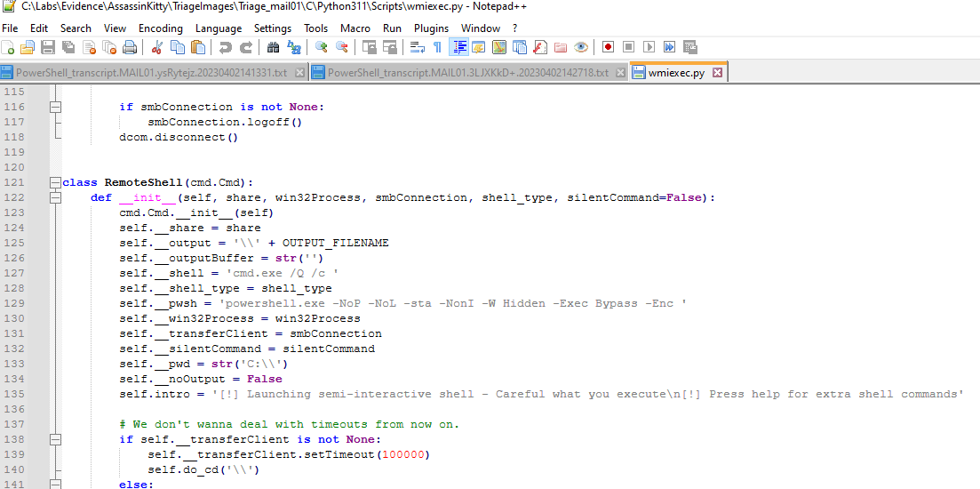Close the wmiexec.py tab
Screen dimensions: 980x489
[x=717, y=73]
